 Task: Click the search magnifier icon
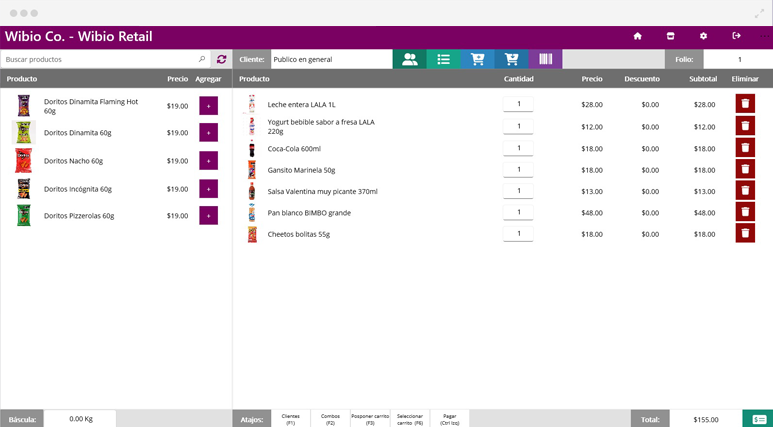click(202, 59)
